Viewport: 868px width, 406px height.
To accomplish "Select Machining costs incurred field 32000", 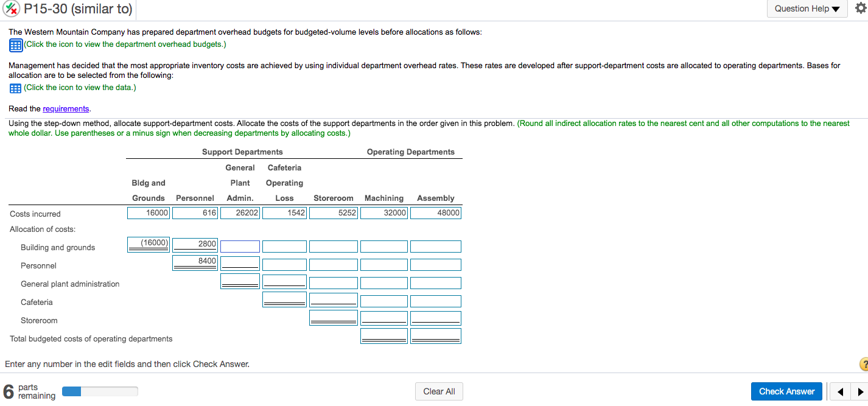I will pyautogui.click(x=384, y=213).
